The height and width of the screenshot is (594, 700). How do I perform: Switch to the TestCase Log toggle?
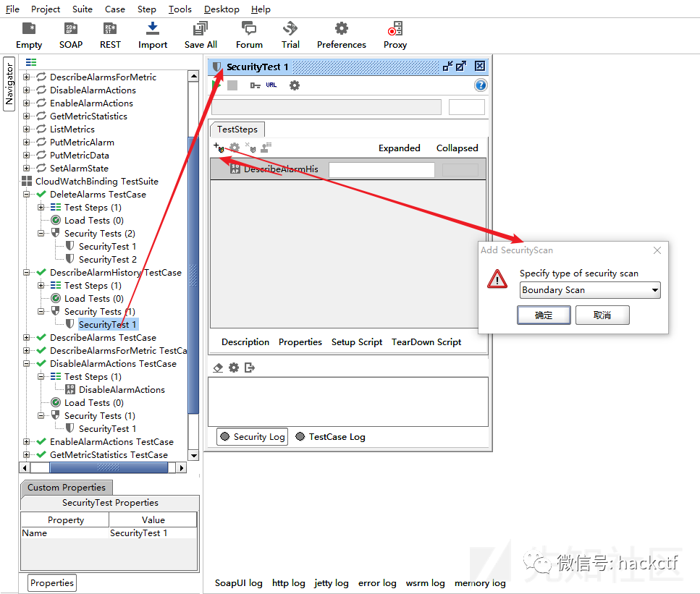coord(330,437)
